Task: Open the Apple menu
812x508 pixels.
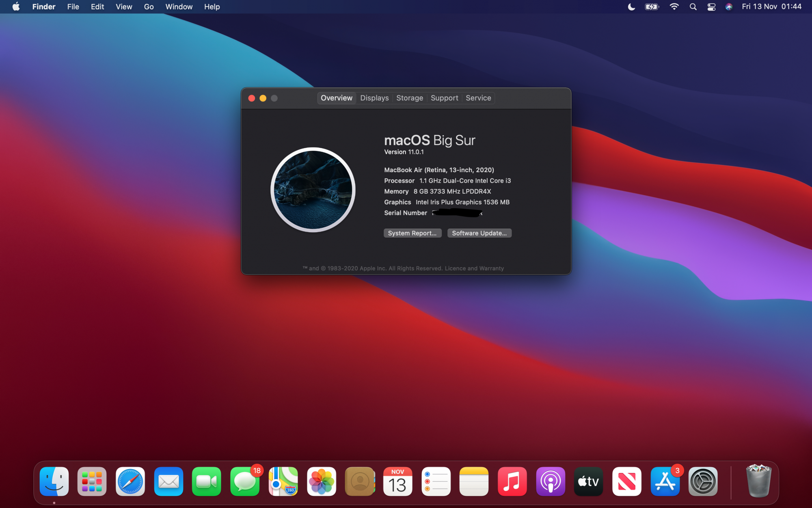Action: coord(16,7)
